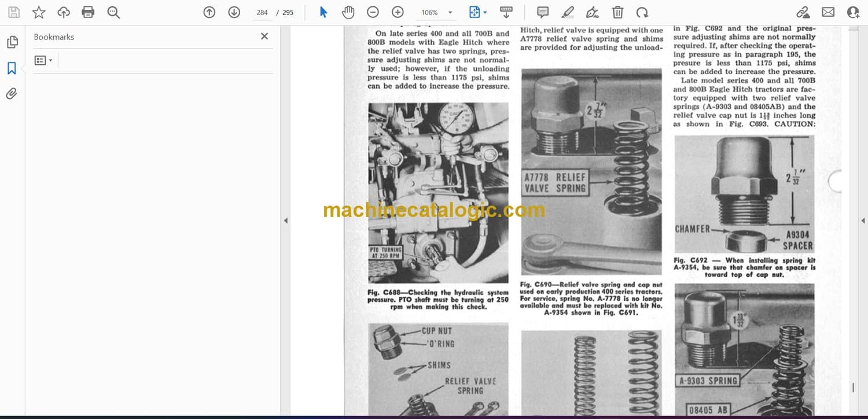Toggle the Bookmarks panel icon

[12, 68]
